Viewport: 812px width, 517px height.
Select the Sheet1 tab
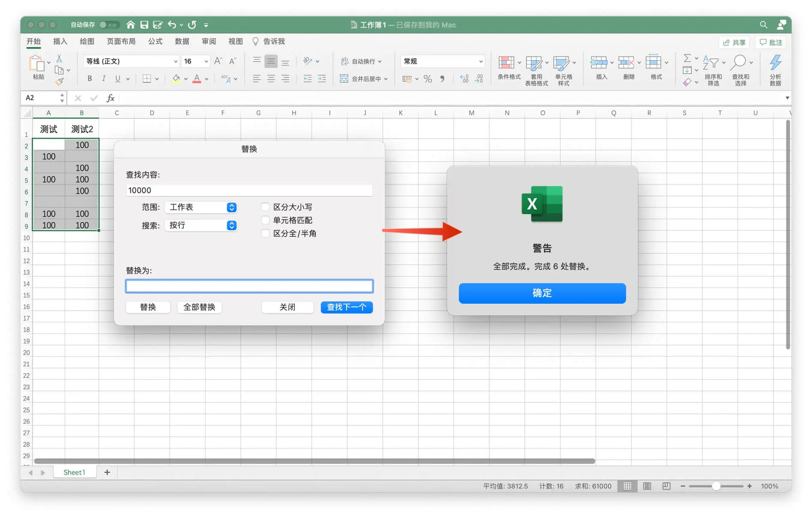74,472
